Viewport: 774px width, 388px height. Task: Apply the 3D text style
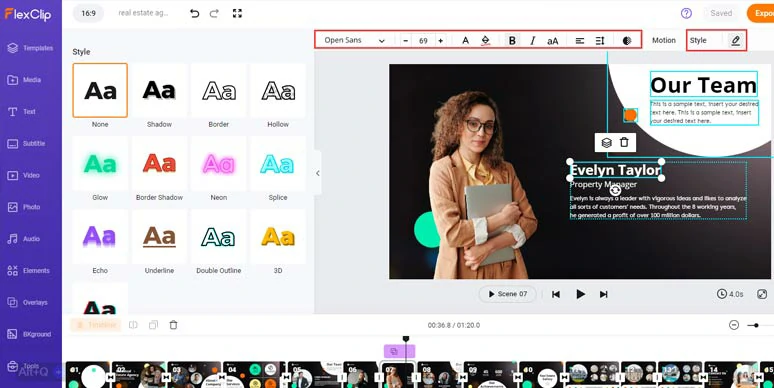click(x=278, y=236)
